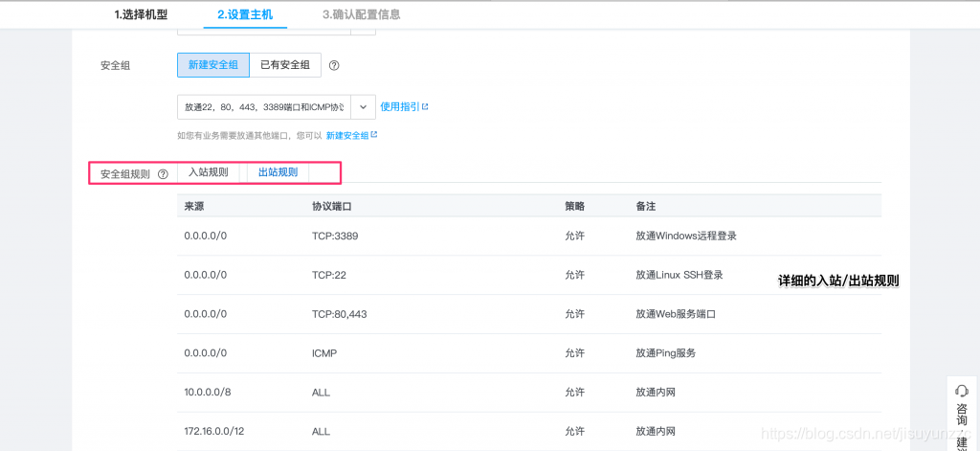Screen dimensions: 980x451
Task: Click 允许 in the TCP:3389 row
Action: pyautogui.click(x=575, y=237)
